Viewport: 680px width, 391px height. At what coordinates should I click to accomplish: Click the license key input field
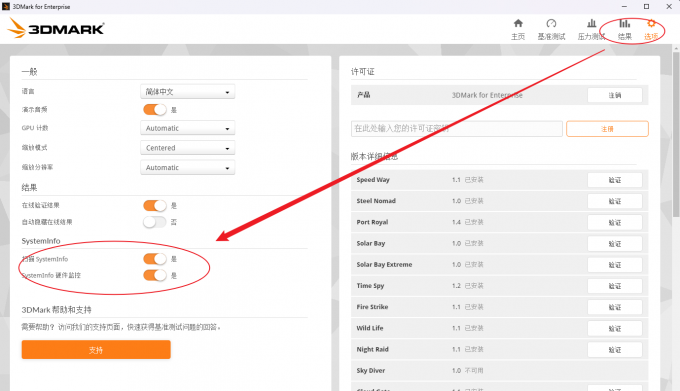click(457, 129)
